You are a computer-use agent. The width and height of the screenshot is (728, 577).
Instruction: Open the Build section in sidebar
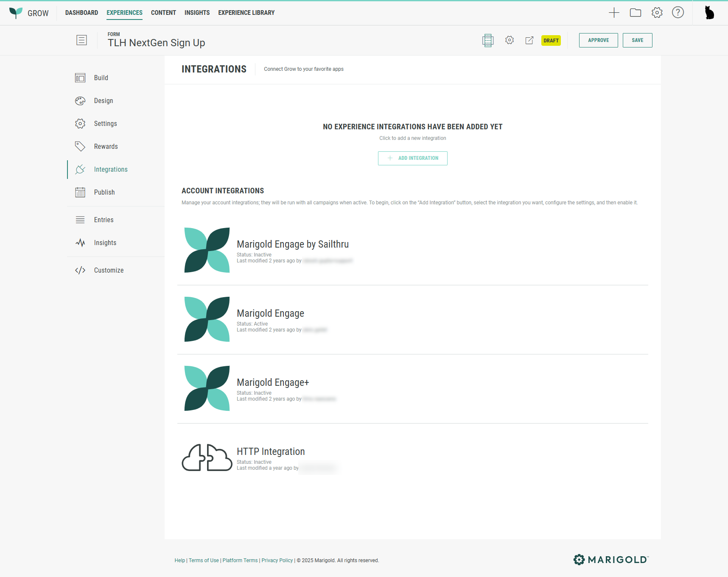click(101, 78)
